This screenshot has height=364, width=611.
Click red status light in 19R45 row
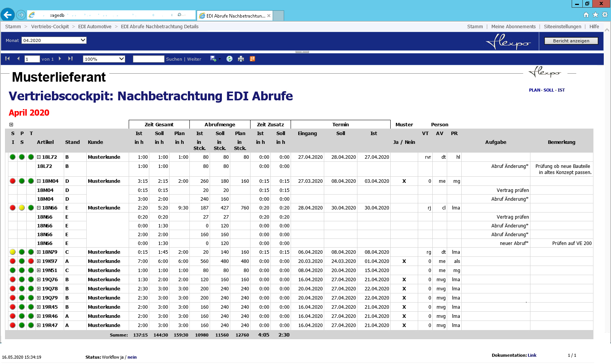click(13, 307)
